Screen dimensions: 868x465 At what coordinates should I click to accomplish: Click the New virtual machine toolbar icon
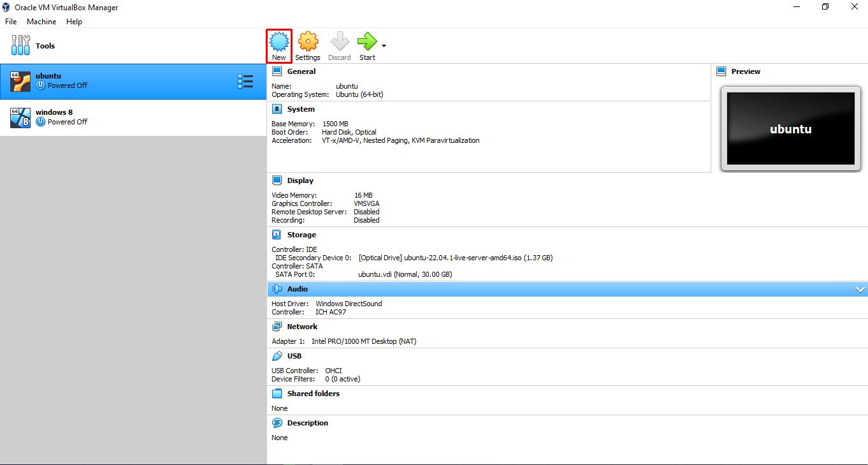coord(279,42)
